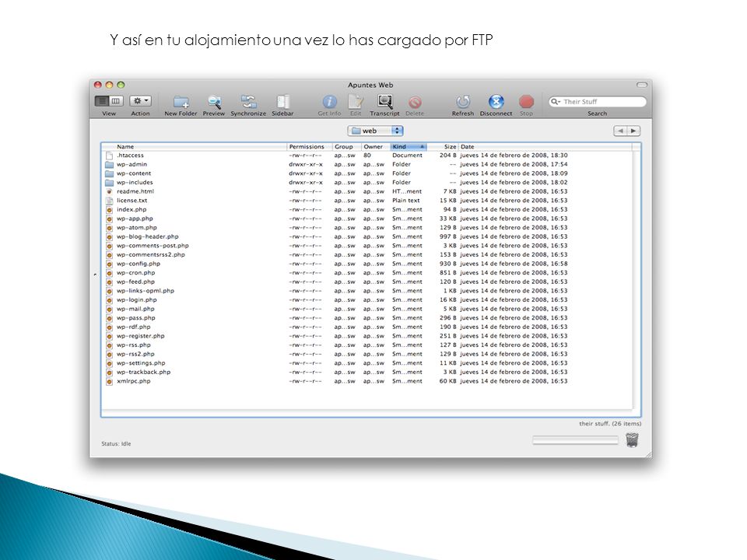The height and width of the screenshot is (560, 747).
Task: Select the wp-config.php file icon
Action: [x=109, y=264]
